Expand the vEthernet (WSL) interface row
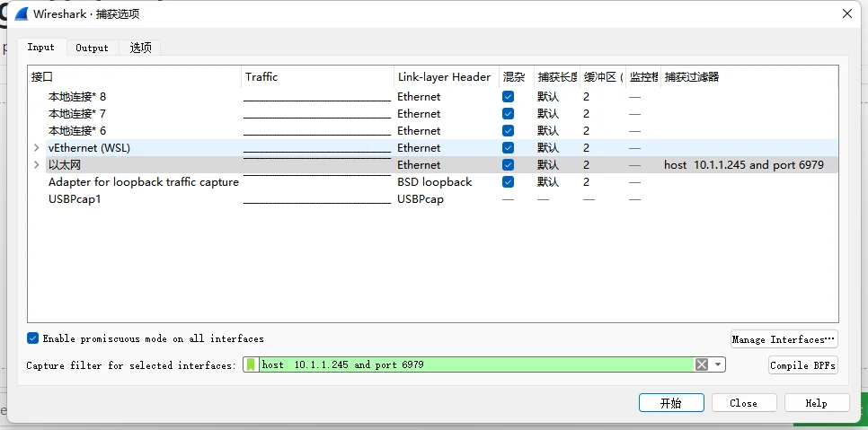Viewport: 868px width, 430px height. [37, 148]
